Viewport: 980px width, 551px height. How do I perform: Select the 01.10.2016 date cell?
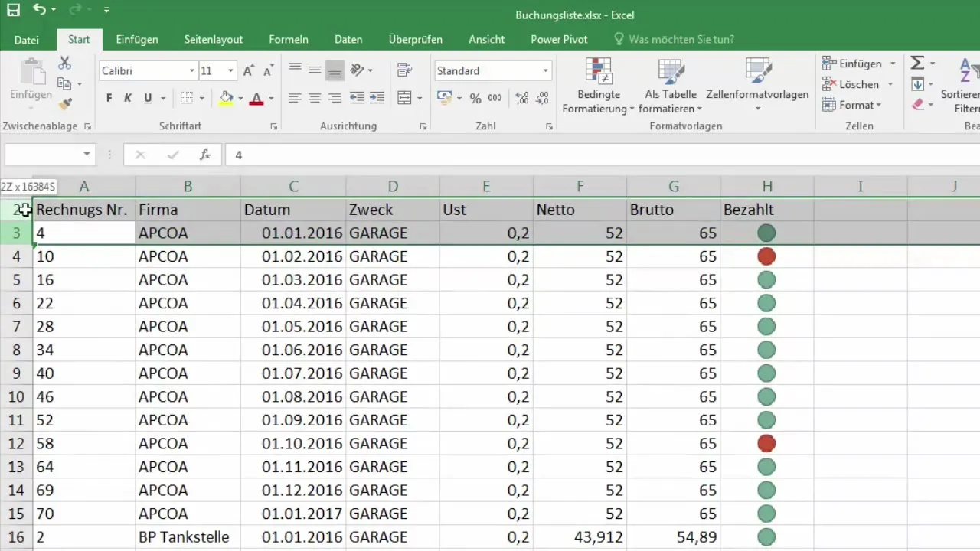point(293,443)
